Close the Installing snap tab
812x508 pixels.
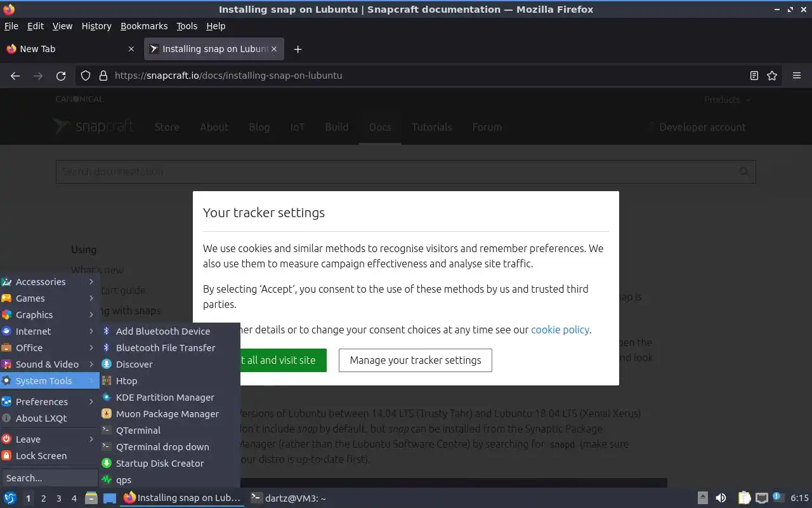click(x=275, y=49)
